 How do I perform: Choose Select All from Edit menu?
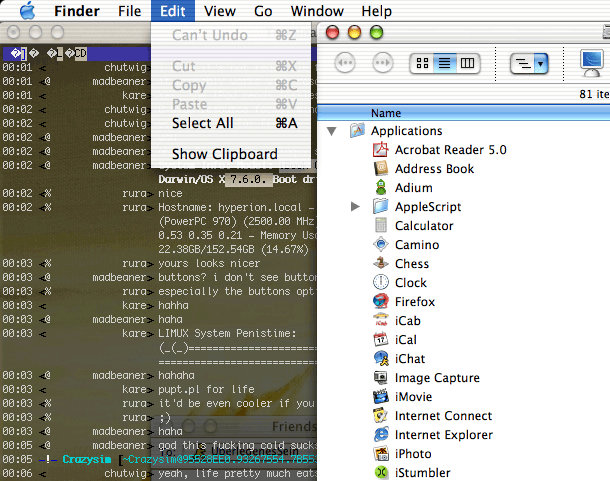pyautogui.click(x=231, y=123)
